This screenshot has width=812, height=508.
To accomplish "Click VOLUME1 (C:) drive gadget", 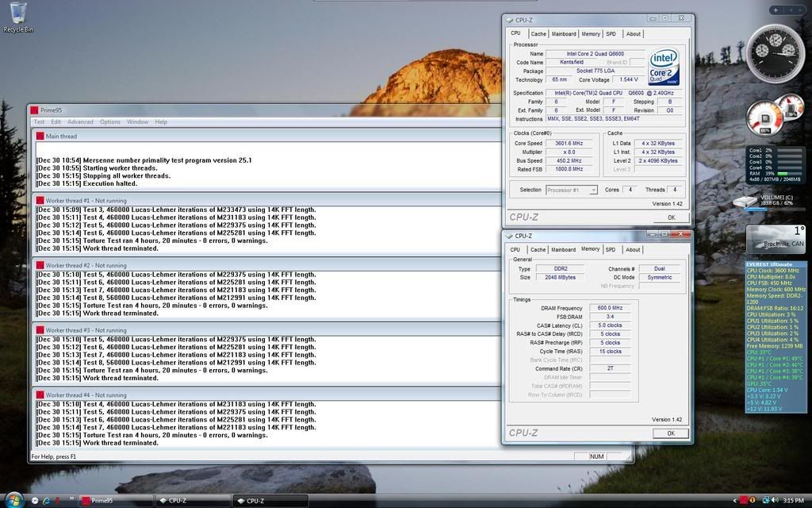I will tap(768, 202).
